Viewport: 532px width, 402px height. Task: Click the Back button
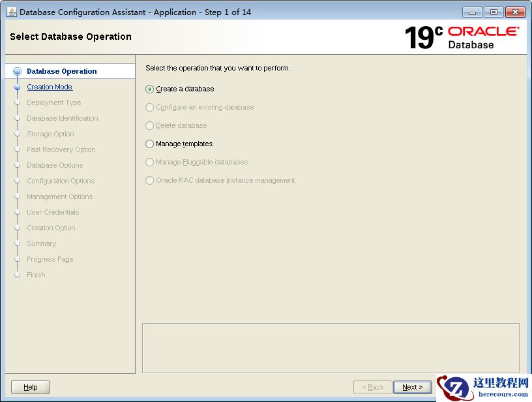tap(372, 387)
